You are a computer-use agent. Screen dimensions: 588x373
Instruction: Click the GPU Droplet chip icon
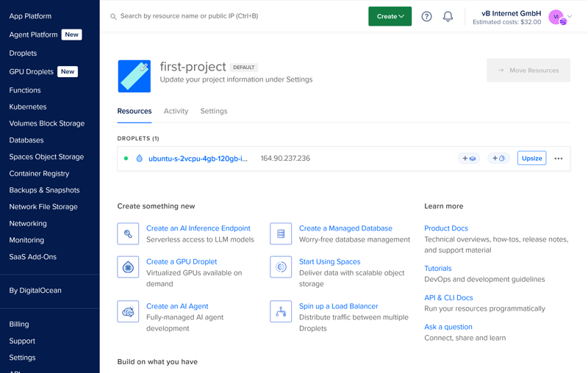(128, 267)
